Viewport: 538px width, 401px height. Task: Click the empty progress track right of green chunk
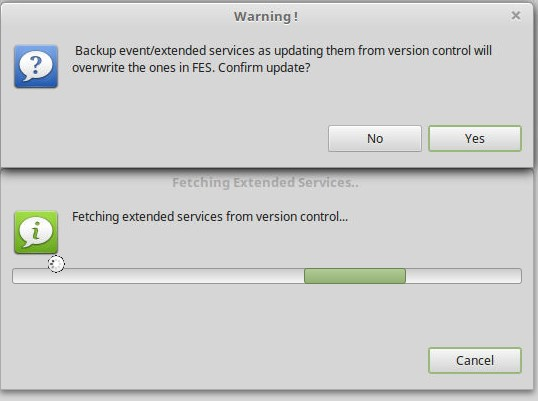(x=463, y=276)
